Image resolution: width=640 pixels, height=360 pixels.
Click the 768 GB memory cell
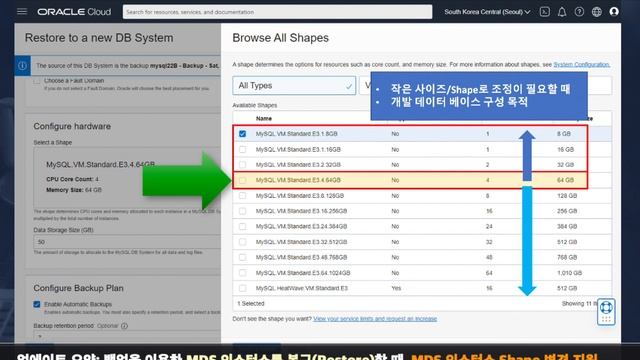coord(567,257)
